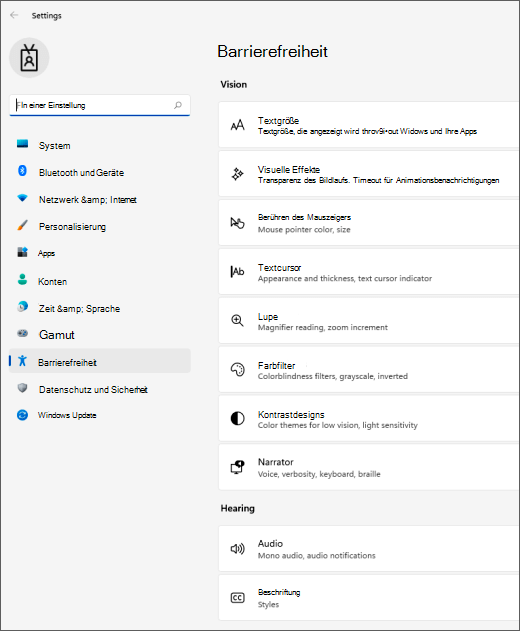This screenshot has width=520, height=631.
Task: Click 'Colorblindness filters, grayscale, inverted' text
Action: pyautogui.click(x=333, y=376)
